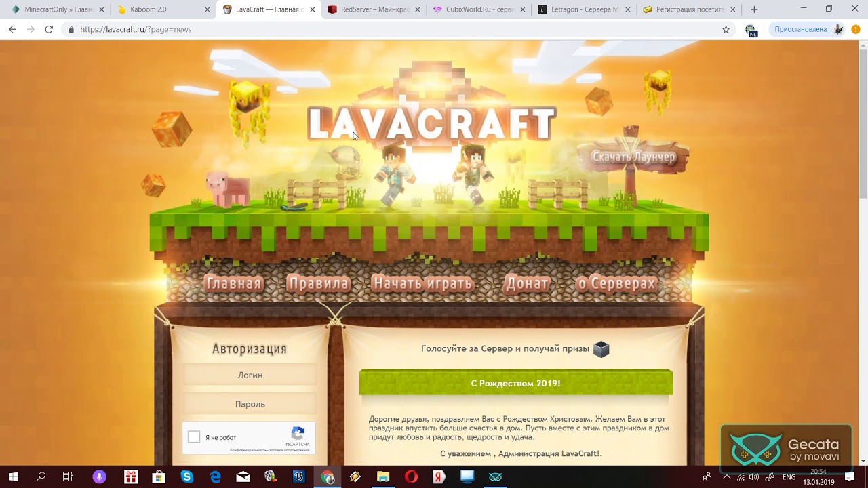Check the 'Я не робот' reCAPTCHA box

click(x=194, y=437)
